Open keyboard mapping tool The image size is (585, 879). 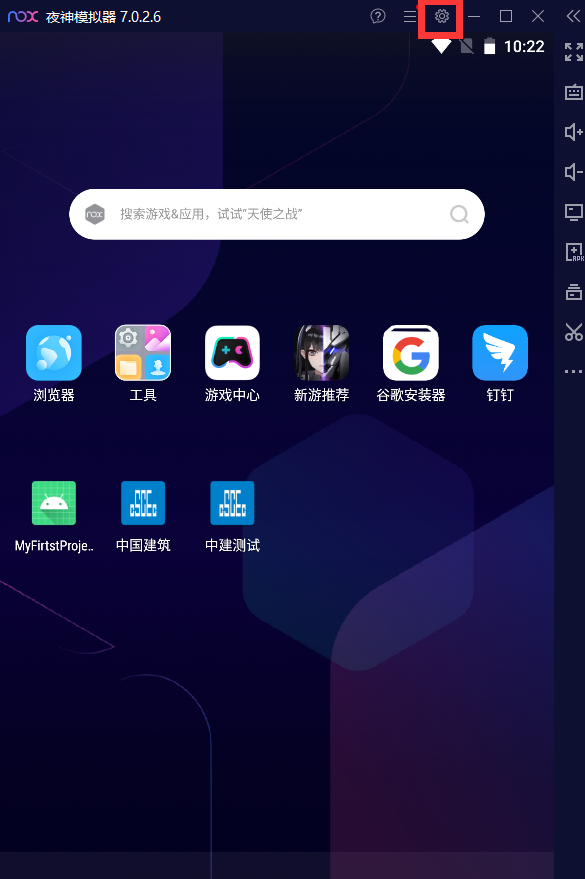point(574,92)
